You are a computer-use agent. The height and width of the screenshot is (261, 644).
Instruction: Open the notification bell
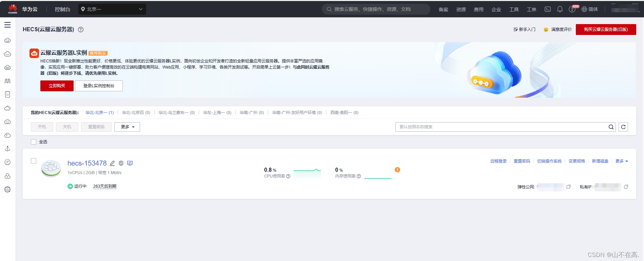click(x=560, y=9)
